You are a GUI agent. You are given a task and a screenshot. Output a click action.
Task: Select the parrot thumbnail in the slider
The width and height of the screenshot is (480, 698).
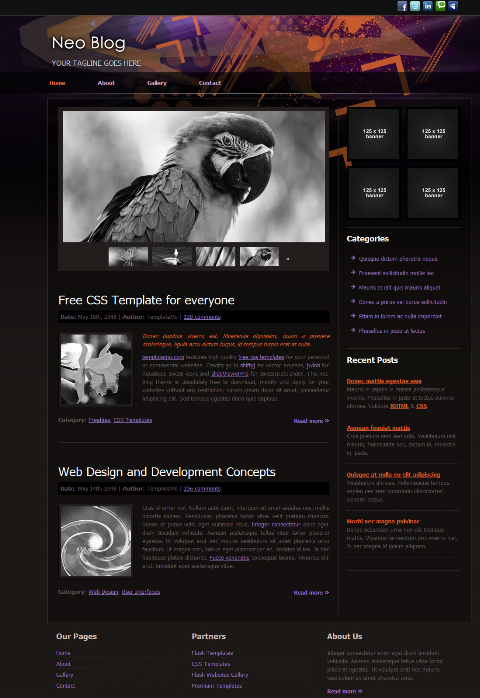click(260, 257)
